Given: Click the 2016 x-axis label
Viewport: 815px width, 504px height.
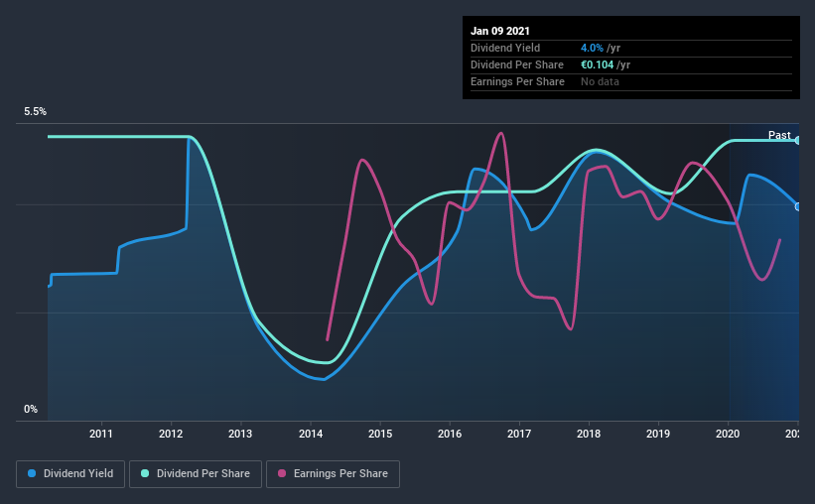Looking at the screenshot, I should 450,434.
